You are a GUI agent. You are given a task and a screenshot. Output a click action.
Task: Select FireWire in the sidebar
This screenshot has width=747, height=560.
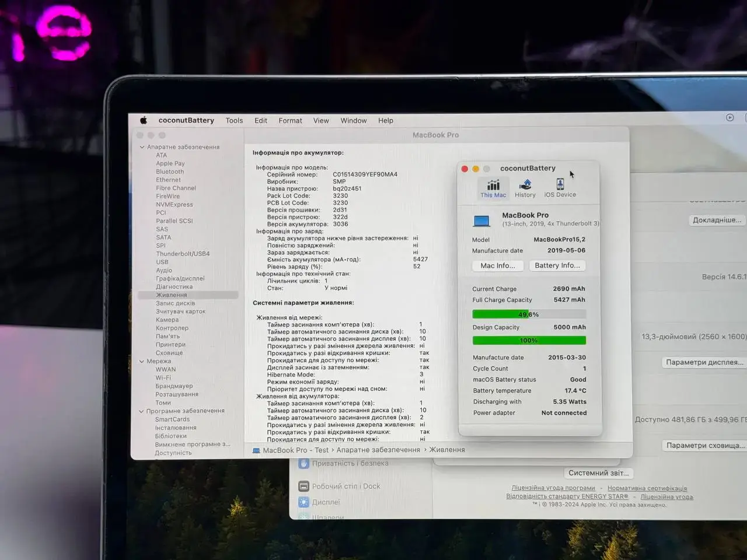click(x=167, y=196)
